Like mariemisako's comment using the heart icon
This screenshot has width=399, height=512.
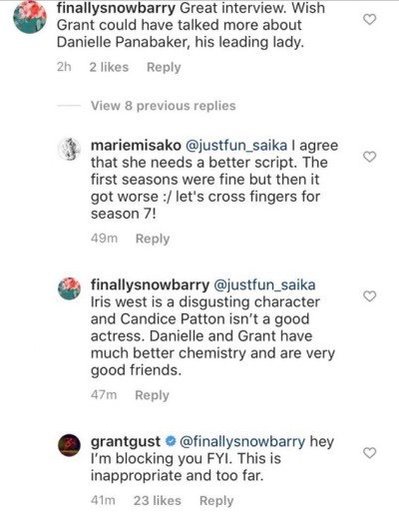369,156
